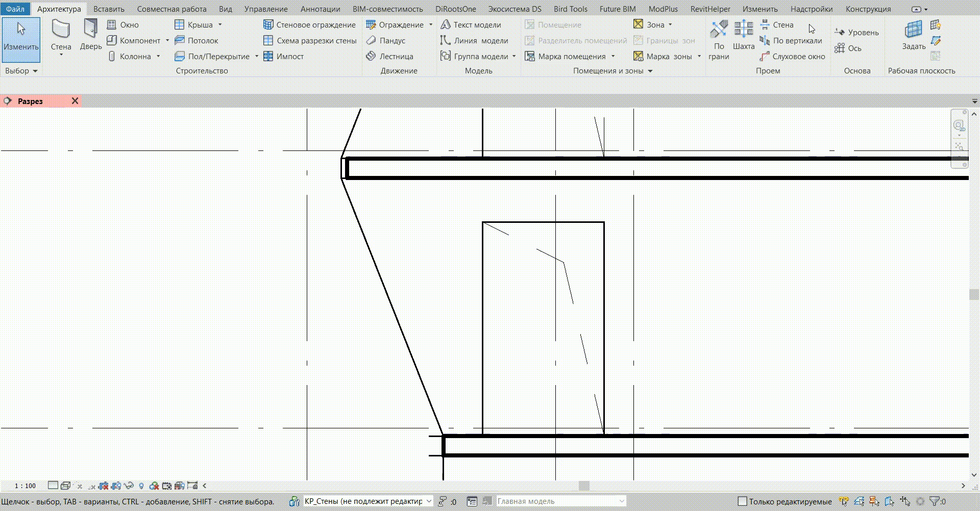Open the Группа модели dropdown arrow

coord(514,56)
